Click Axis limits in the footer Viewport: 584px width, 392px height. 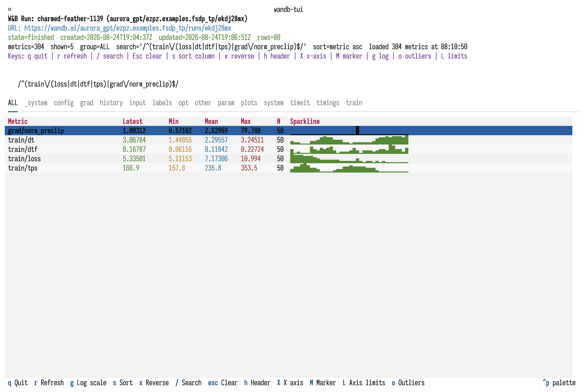(x=364, y=383)
